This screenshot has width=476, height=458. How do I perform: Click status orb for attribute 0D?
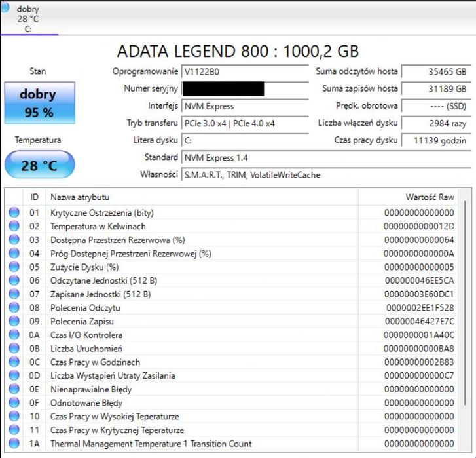coord(14,375)
